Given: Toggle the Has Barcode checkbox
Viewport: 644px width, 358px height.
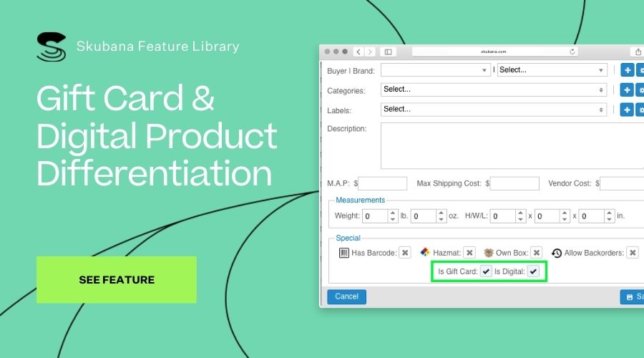Looking at the screenshot, I should pyautogui.click(x=405, y=253).
